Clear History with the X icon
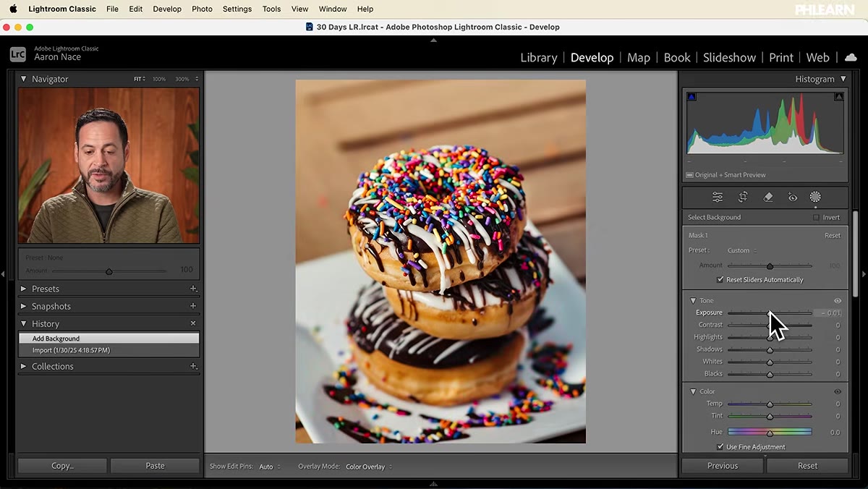This screenshot has width=868, height=489. (193, 323)
